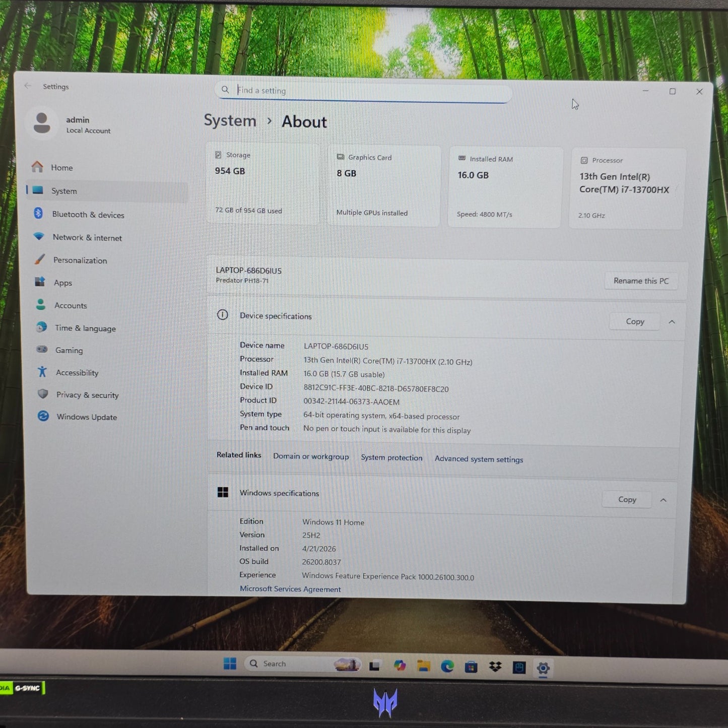
Task: Click the Predator PH18-71 model text
Action: pos(242,281)
